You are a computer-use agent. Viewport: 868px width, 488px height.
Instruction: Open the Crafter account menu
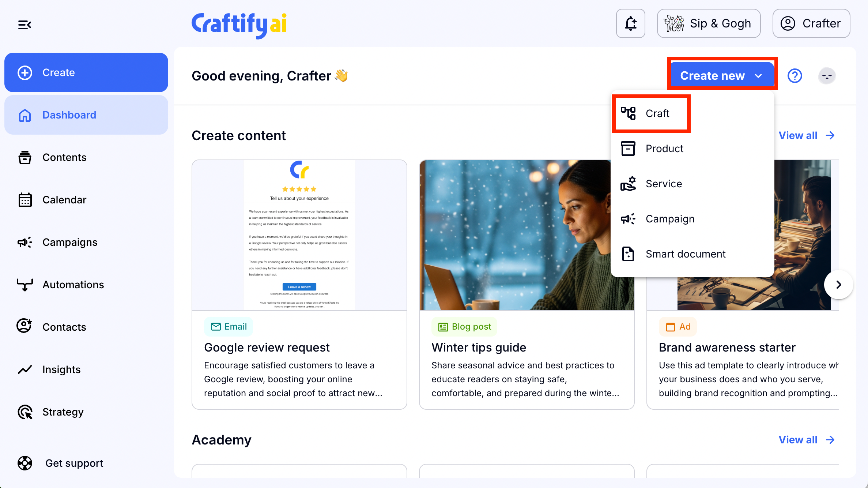pyautogui.click(x=811, y=23)
